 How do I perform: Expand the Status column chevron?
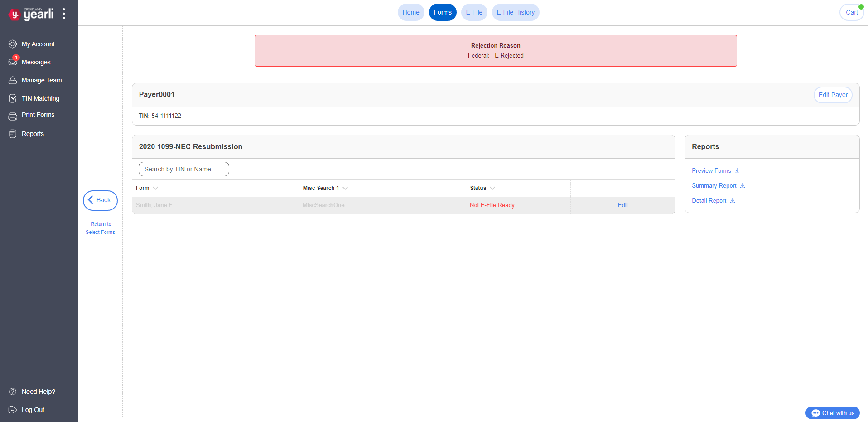[x=492, y=188]
